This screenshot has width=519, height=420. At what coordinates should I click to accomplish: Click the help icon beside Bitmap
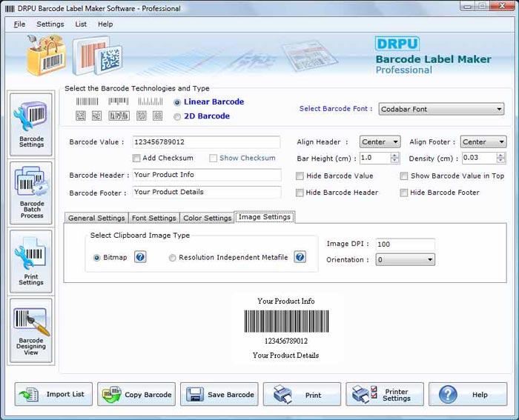click(140, 257)
